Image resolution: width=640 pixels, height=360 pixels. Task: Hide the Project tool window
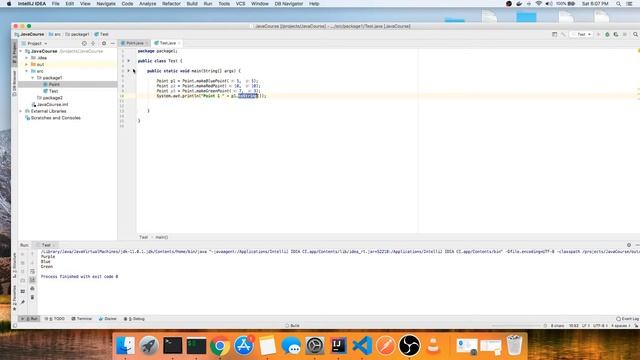pyautogui.click(x=113, y=43)
